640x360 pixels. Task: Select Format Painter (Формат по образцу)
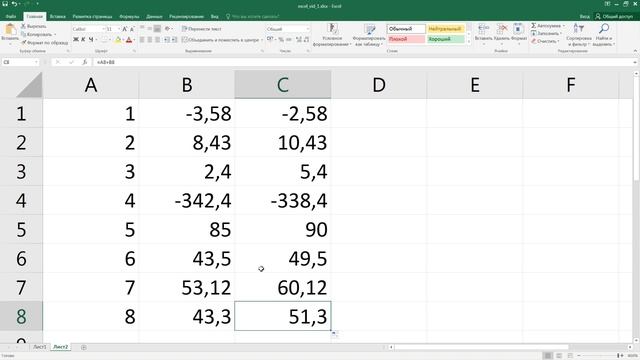point(44,42)
